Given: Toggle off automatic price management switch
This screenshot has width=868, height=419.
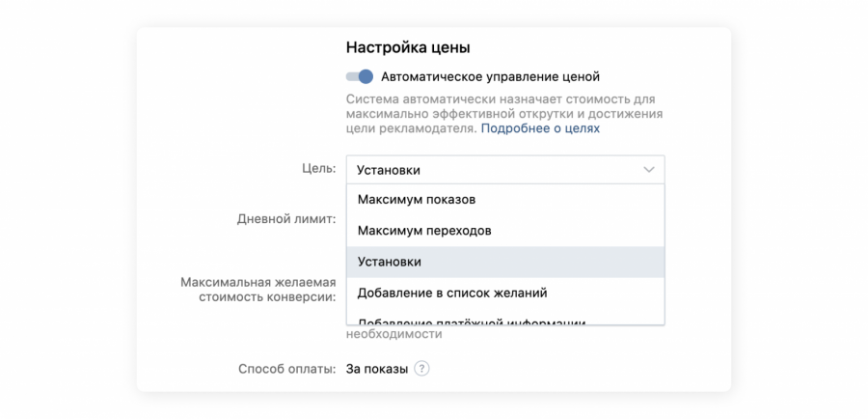Looking at the screenshot, I should coord(360,76).
